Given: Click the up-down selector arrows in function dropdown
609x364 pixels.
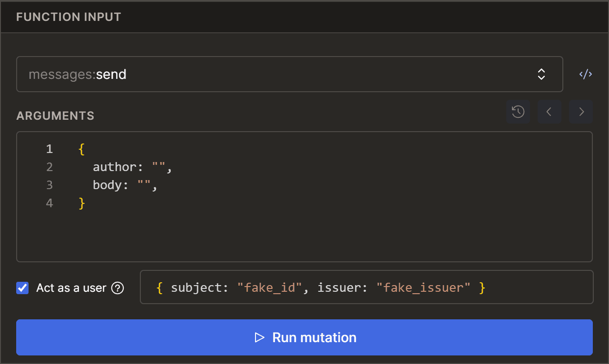Looking at the screenshot, I should tap(541, 74).
